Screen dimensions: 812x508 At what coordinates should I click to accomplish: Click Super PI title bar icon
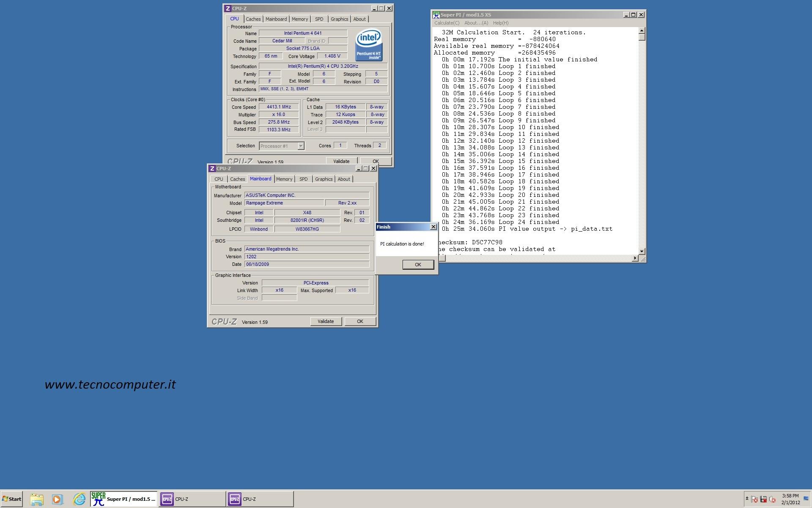pos(436,14)
